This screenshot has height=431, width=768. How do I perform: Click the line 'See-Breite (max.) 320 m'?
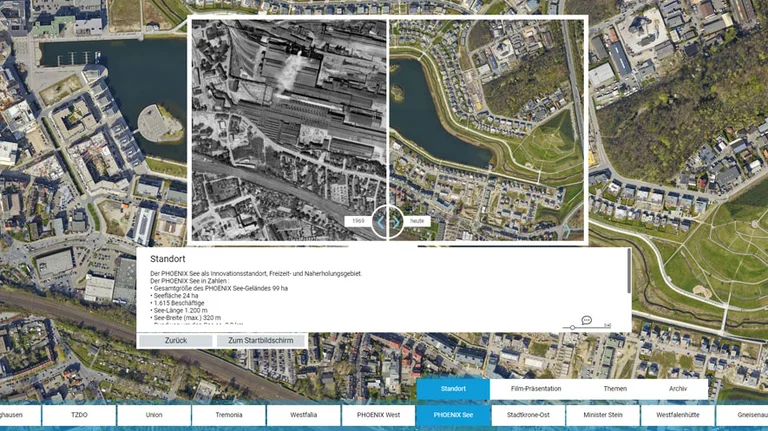pos(186,318)
